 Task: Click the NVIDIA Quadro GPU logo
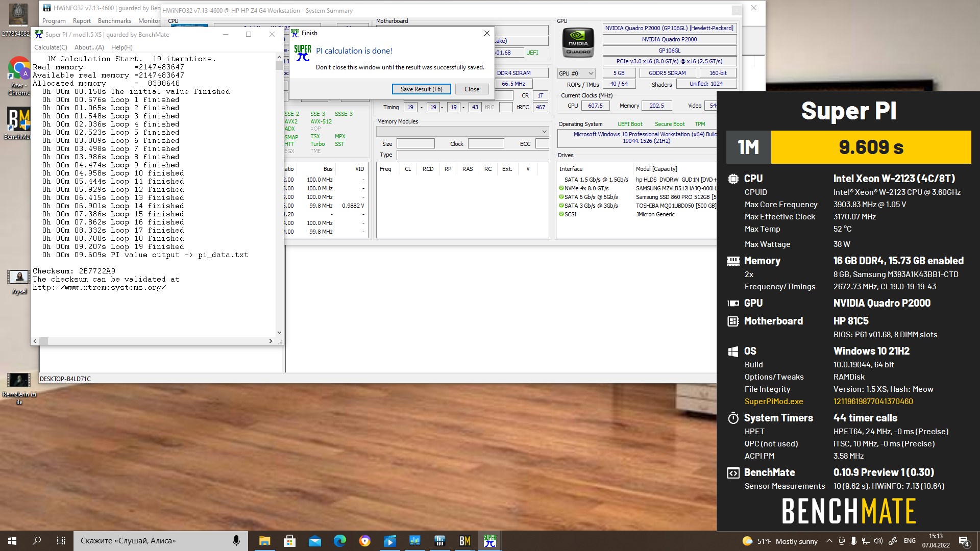pyautogui.click(x=578, y=43)
